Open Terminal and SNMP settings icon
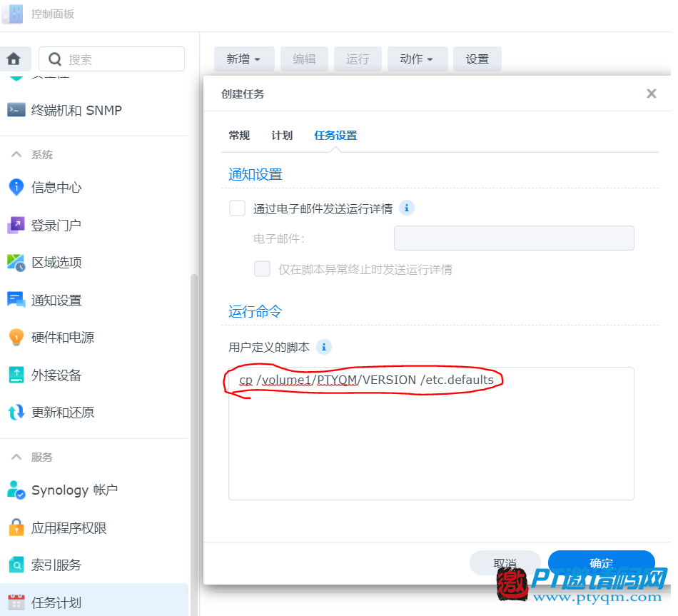The height and width of the screenshot is (616, 678). point(16,110)
